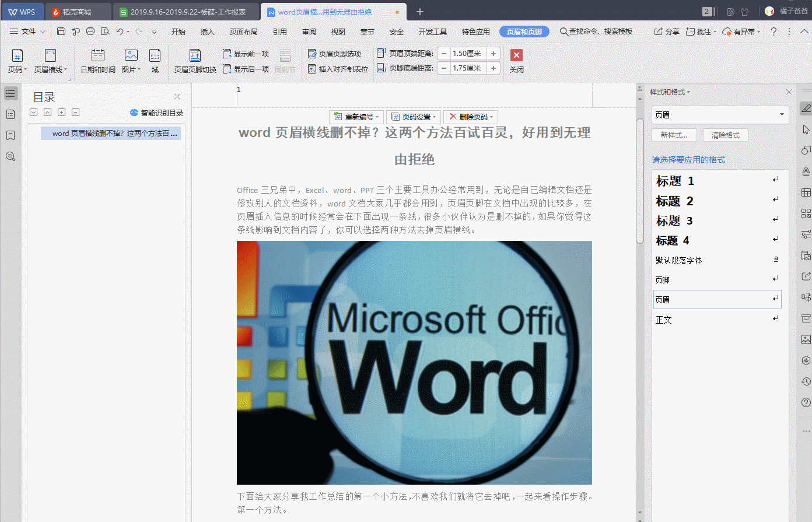
Task: Switch to the 审阅 tab
Action: click(309, 31)
